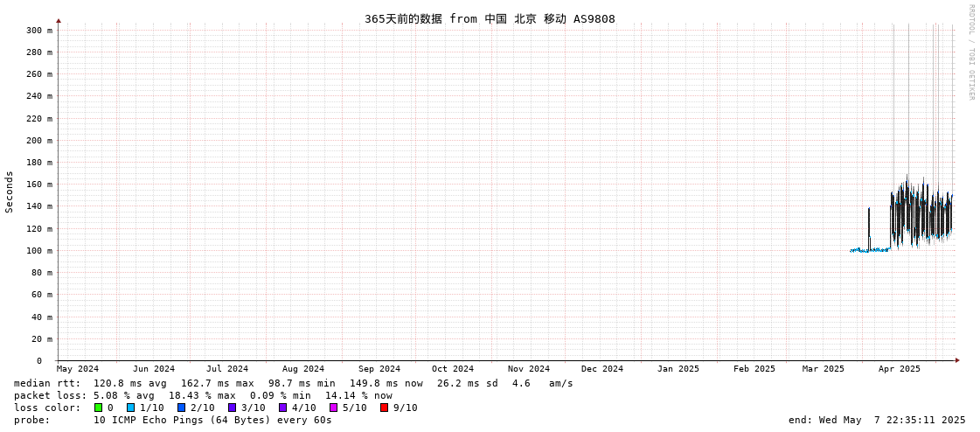The height and width of the screenshot is (432, 980).
Task: Click the 26.2 ms sd value
Action: point(468,383)
